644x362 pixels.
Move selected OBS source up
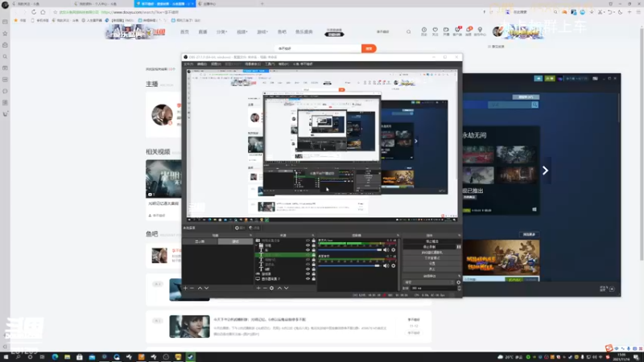(279, 288)
